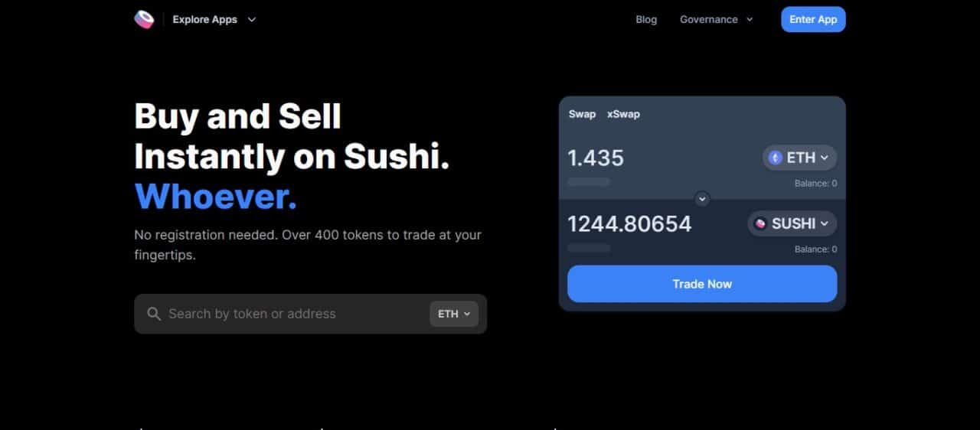Click the 1.435 ETH amount field
The height and width of the screenshot is (430, 980).
click(596, 158)
